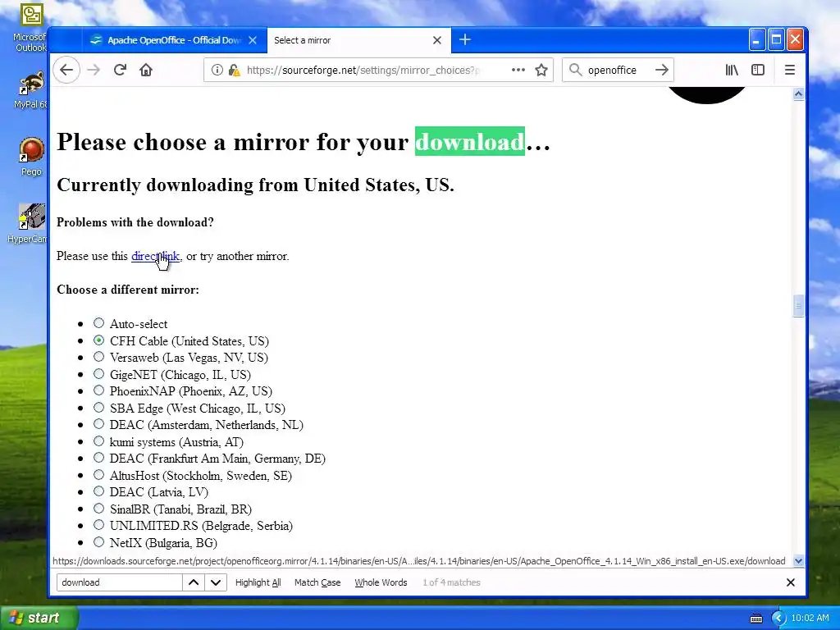Choose GigeNET Chicago mirror
Viewport: 840px width, 630px height.
click(x=98, y=374)
